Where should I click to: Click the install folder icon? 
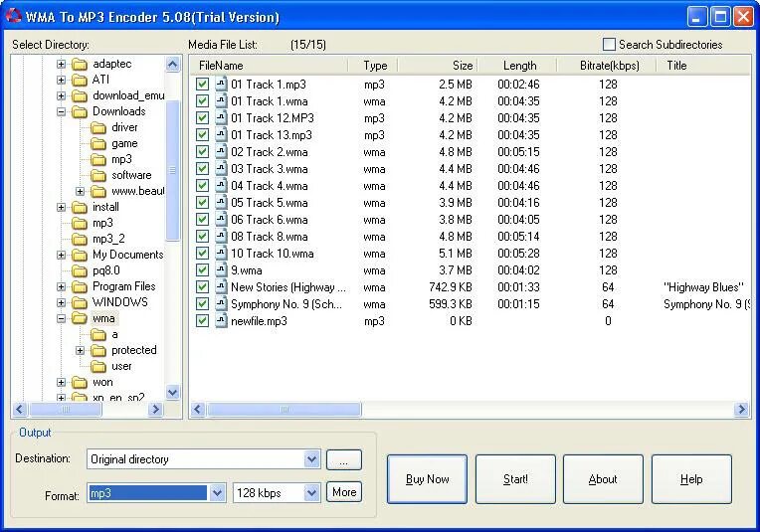pyautogui.click(x=80, y=207)
